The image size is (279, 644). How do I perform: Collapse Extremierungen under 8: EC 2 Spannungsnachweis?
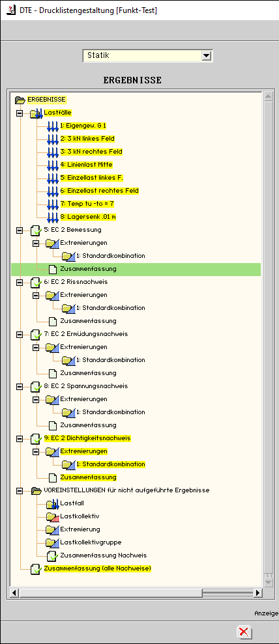point(36,400)
